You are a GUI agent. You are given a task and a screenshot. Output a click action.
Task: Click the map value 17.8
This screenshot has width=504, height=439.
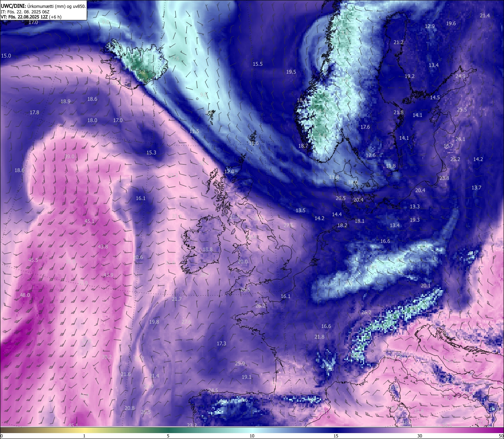pos(34,113)
